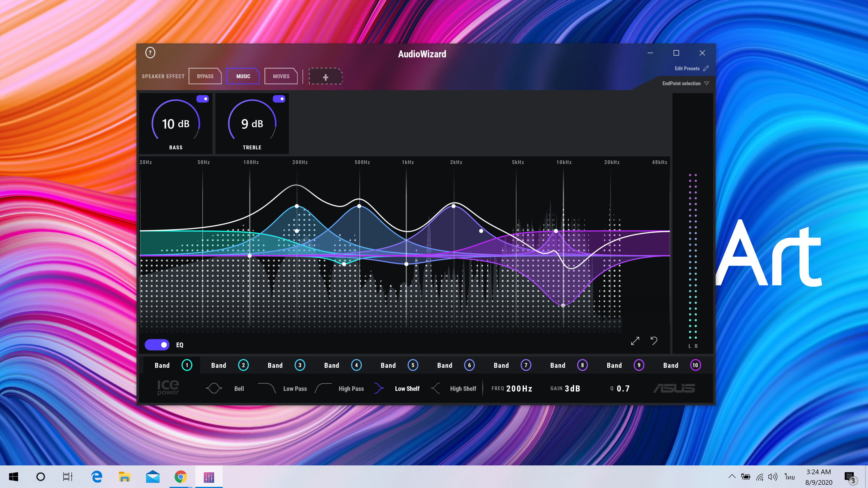The width and height of the screenshot is (868, 488).
Task: Click the AudioWizard taskbar icon
Action: (x=209, y=476)
